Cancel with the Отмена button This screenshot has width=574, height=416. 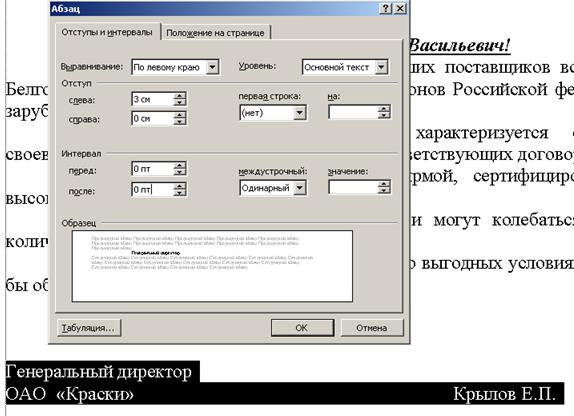(372, 328)
